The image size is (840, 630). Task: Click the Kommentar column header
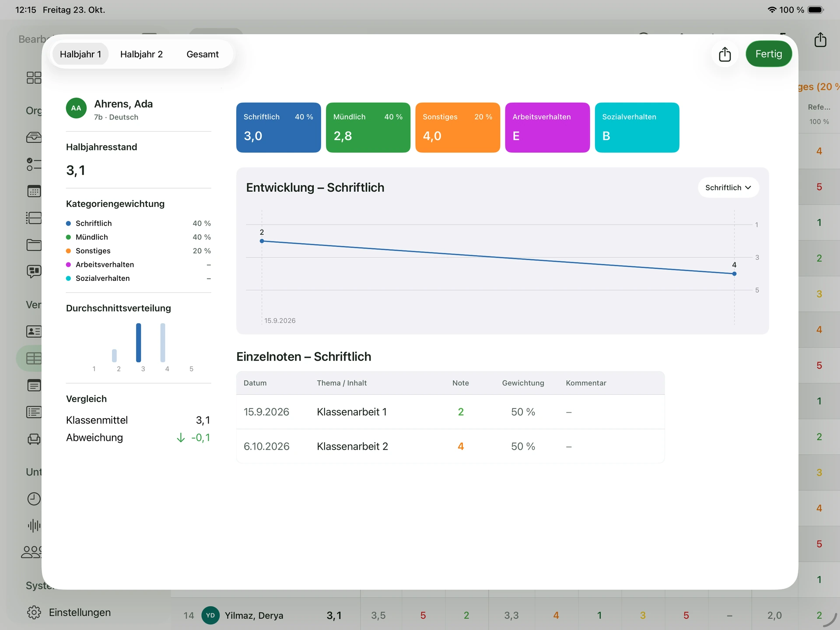(x=586, y=383)
